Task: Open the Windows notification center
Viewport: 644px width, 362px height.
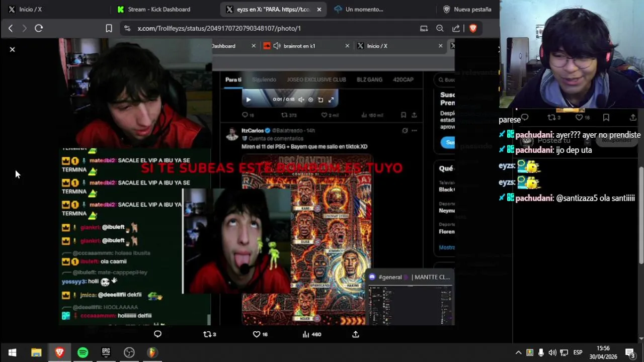Action: 630,352
